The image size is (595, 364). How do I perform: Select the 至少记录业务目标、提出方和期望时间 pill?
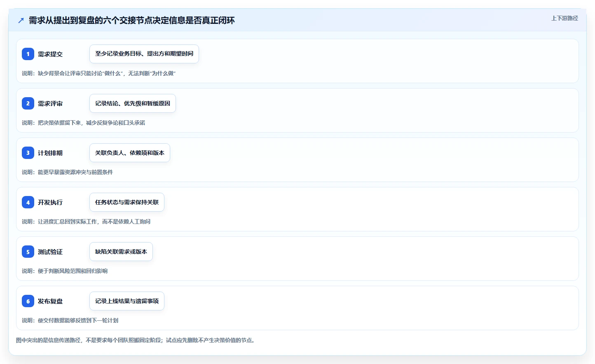point(144,54)
